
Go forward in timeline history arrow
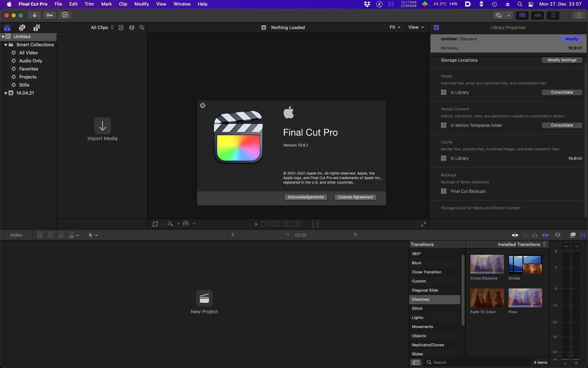click(x=355, y=235)
